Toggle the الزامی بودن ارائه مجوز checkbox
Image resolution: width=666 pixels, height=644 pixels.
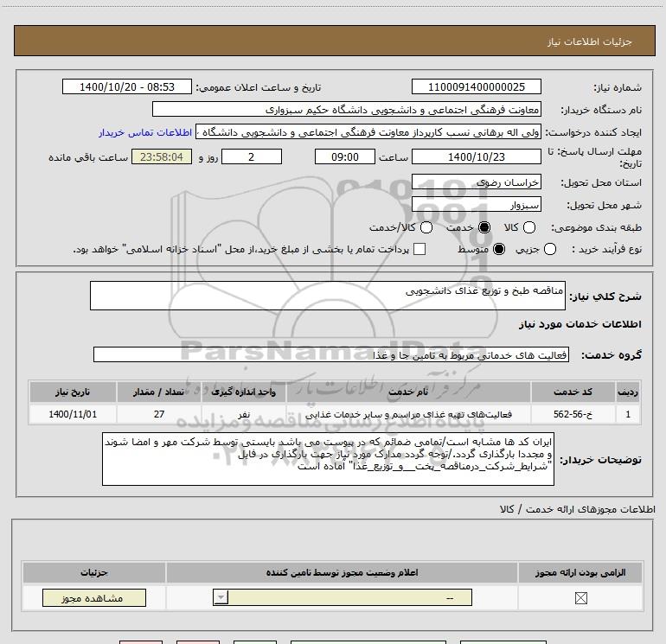coord(580,598)
